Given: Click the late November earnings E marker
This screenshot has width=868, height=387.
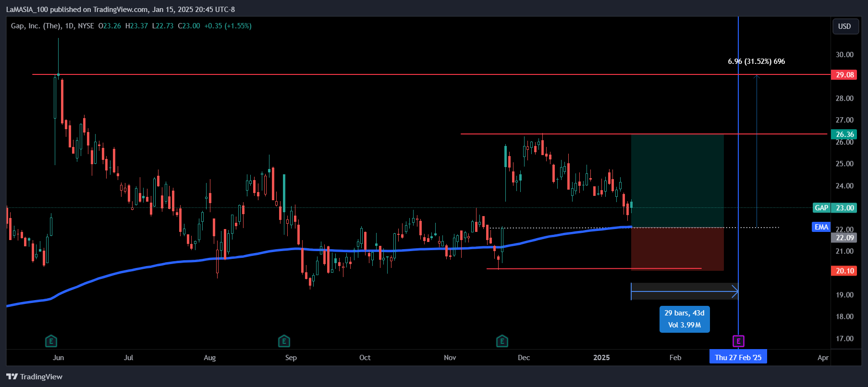Looking at the screenshot, I should coord(502,341).
